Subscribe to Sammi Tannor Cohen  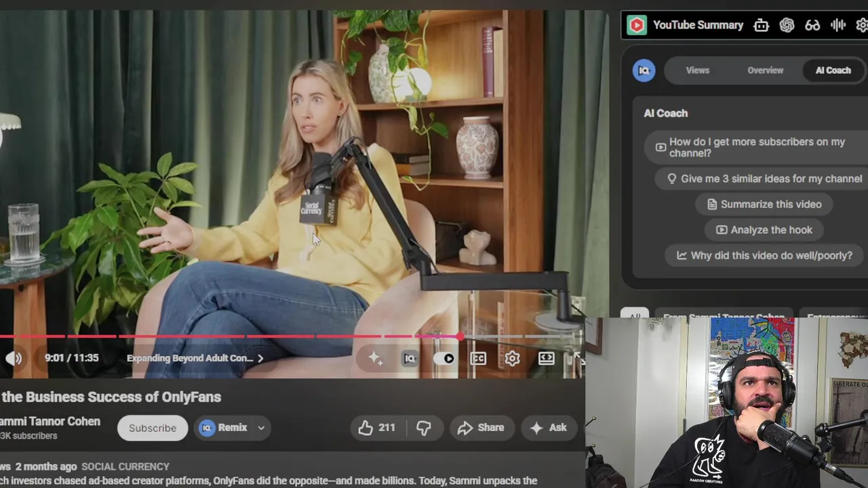153,428
